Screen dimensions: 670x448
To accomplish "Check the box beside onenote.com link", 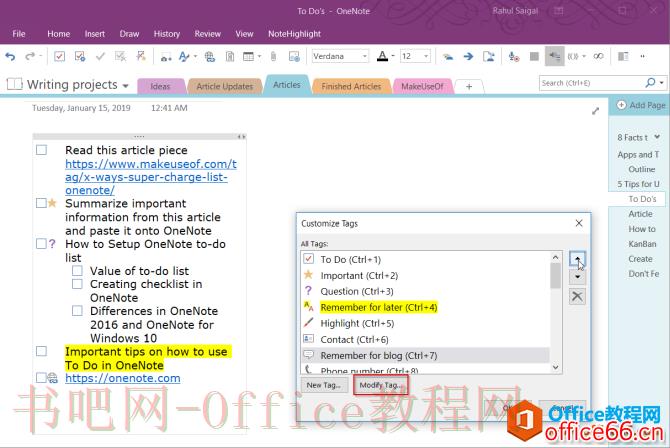I will pos(41,378).
